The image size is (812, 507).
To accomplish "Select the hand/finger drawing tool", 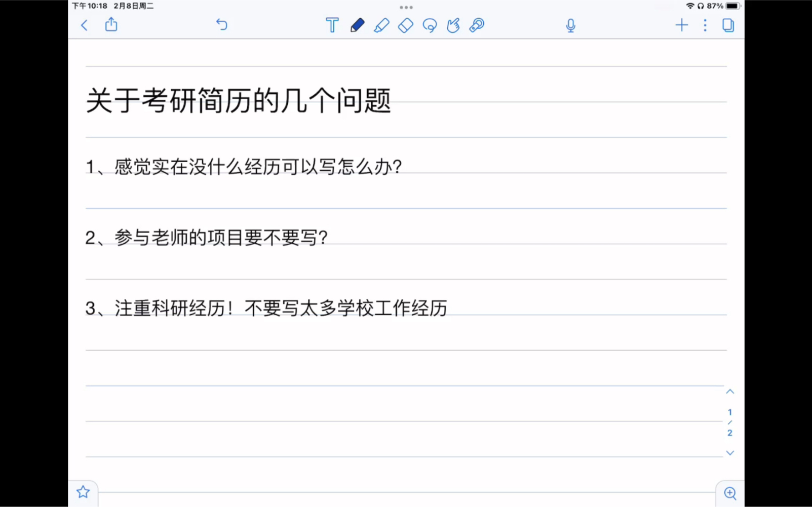I will pos(453,25).
